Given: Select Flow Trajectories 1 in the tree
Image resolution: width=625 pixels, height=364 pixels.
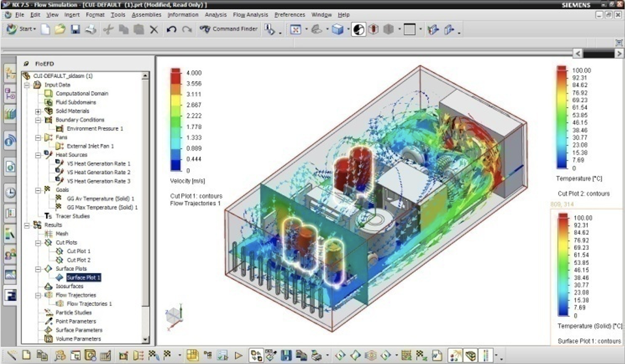Looking at the screenshot, I should tap(88, 304).
